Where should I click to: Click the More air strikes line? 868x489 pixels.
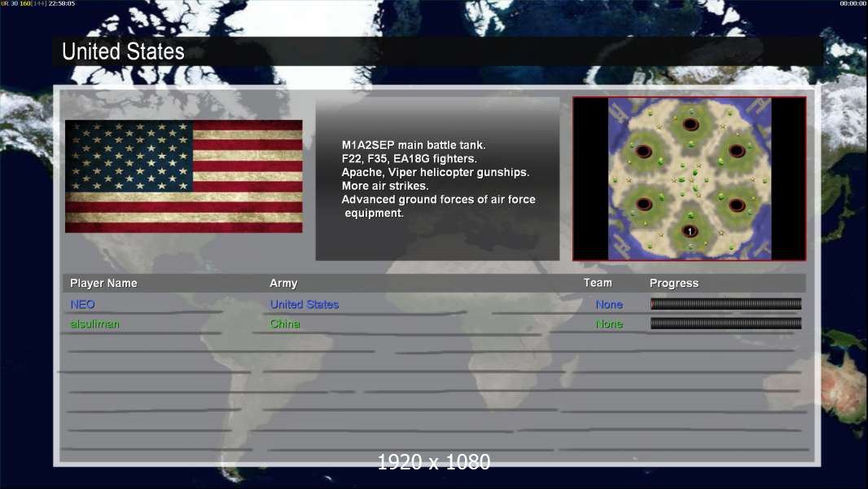tap(385, 186)
